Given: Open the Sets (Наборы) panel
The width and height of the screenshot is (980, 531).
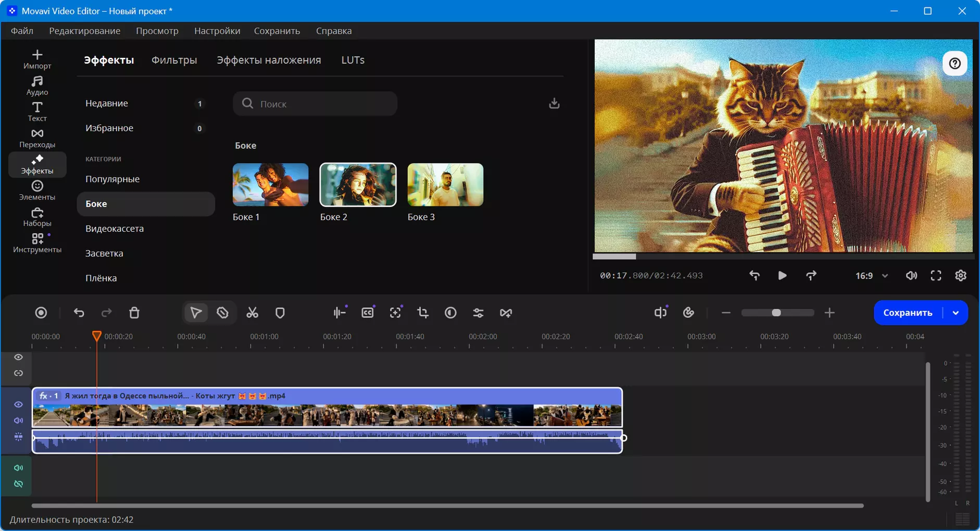Looking at the screenshot, I should (x=37, y=217).
